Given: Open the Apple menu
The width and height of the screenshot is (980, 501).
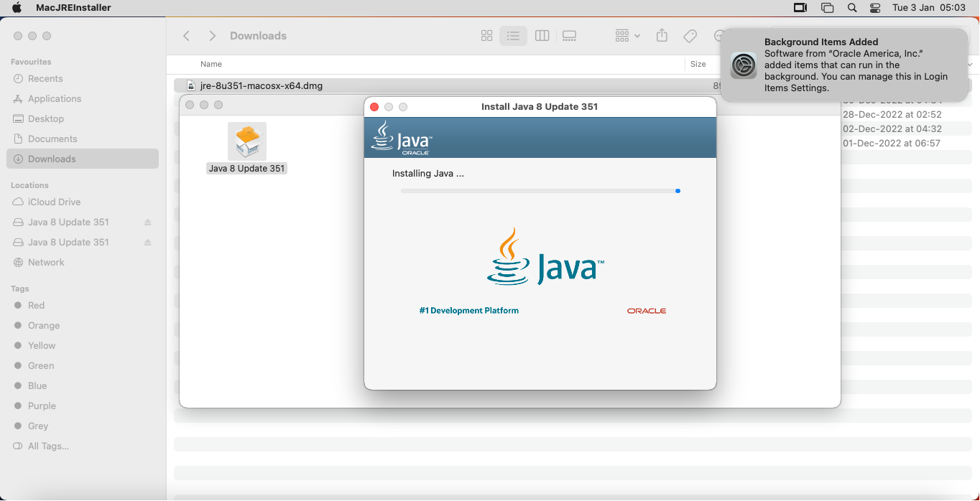Looking at the screenshot, I should 17,8.
